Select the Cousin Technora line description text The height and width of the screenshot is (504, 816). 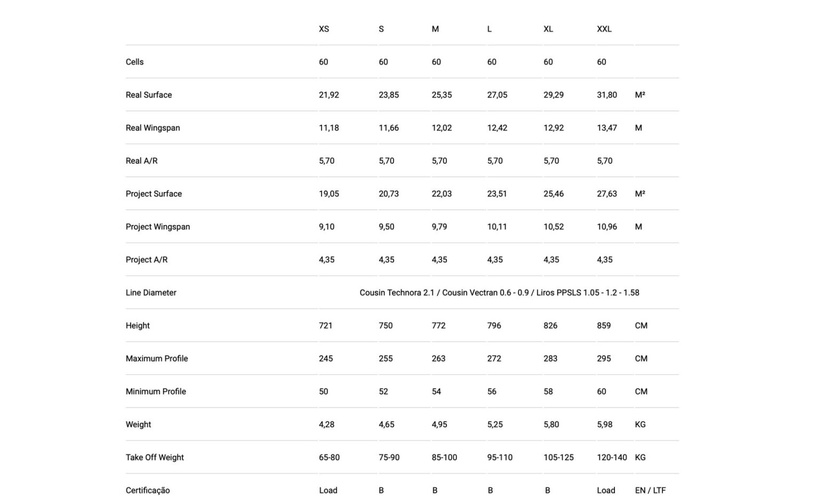click(499, 293)
